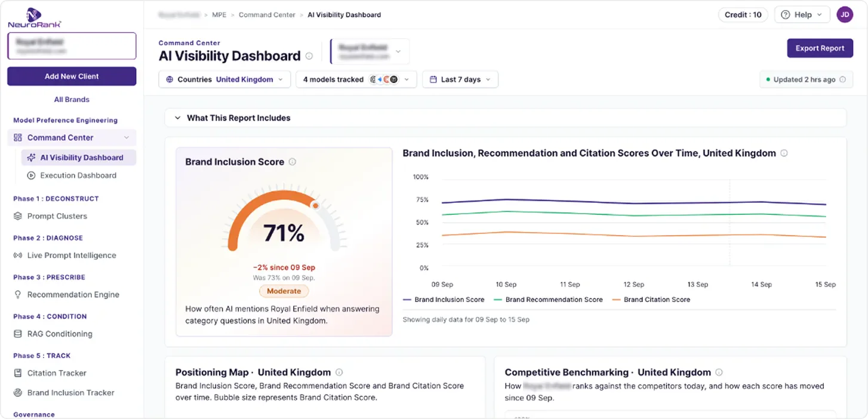Click the Credit : 10 badge
Screen dimensions: 868x419
coord(743,15)
